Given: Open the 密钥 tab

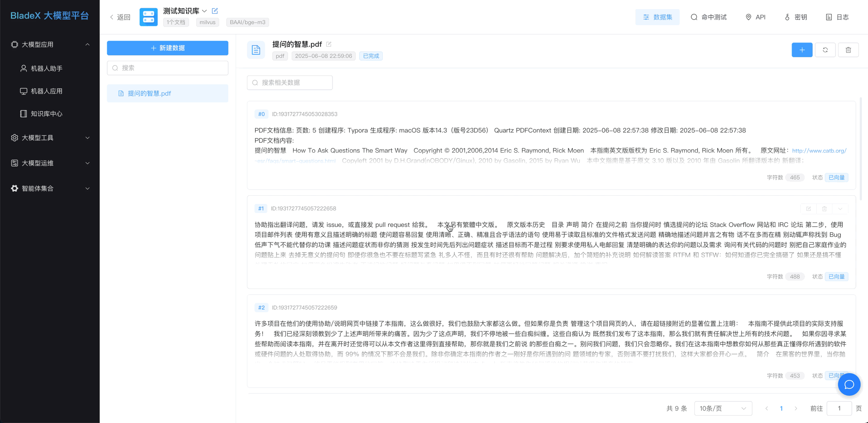Looking at the screenshot, I should pos(796,17).
